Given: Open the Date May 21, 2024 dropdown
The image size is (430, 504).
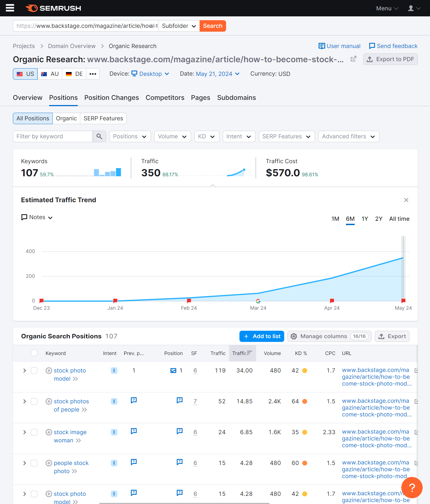Looking at the screenshot, I should click(x=218, y=74).
